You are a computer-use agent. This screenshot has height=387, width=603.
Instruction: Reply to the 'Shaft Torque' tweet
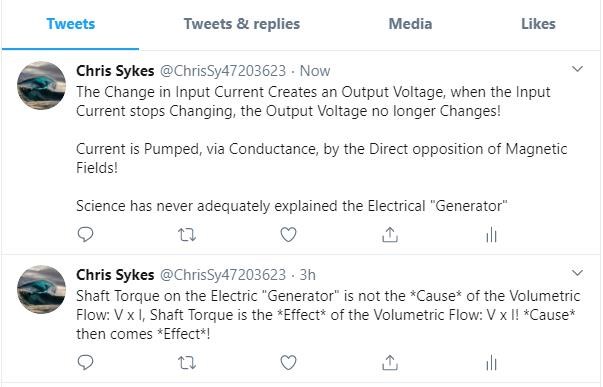(x=85, y=362)
